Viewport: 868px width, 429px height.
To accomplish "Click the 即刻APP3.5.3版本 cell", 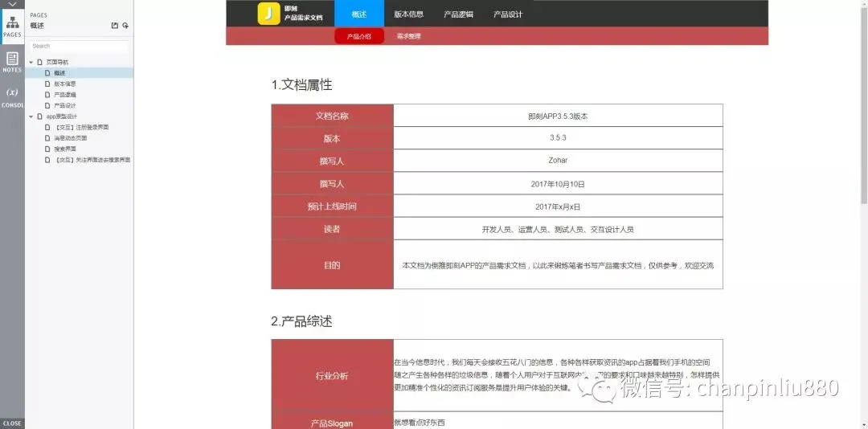I will pos(558,116).
